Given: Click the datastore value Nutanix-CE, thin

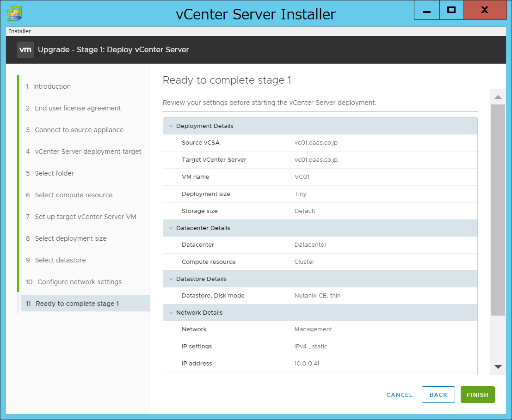Looking at the screenshot, I should tap(317, 295).
